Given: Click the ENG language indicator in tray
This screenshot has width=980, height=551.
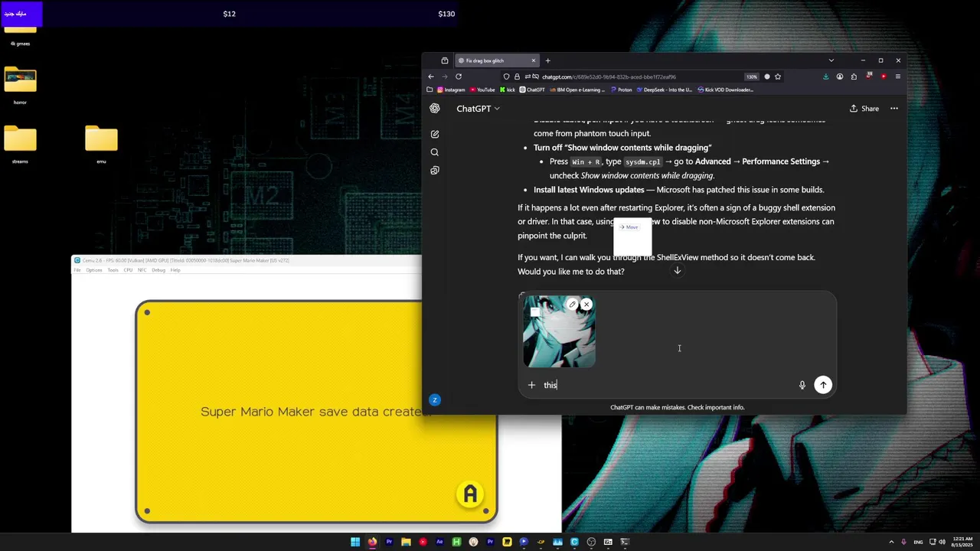Looking at the screenshot, I should (918, 542).
